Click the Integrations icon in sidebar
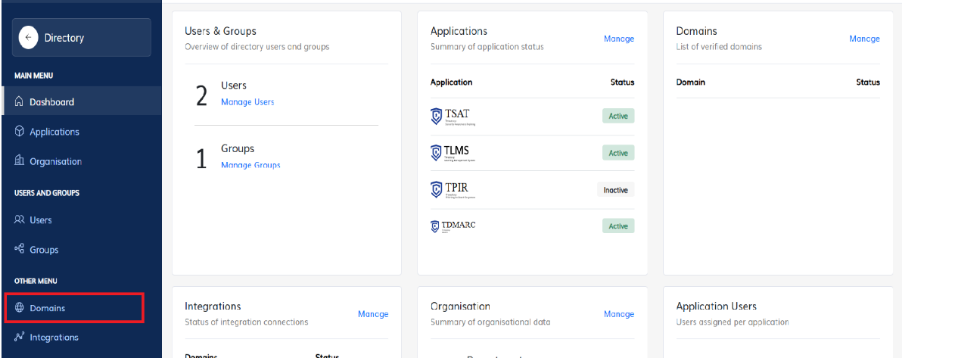The height and width of the screenshot is (358, 980). click(20, 338)
